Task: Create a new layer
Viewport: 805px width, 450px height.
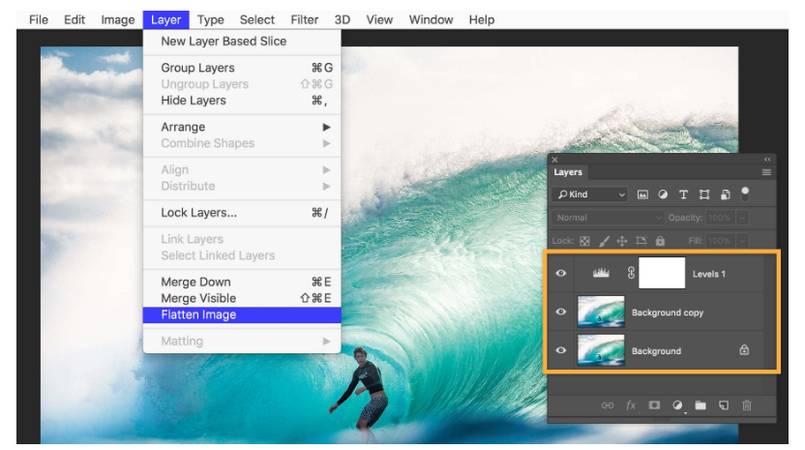Action: 723,405
